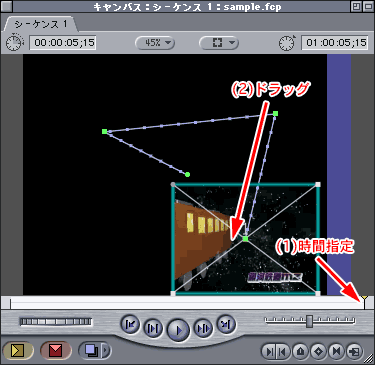This screenshot has width=375, height=365.
Task: Select the シーケンス 1 tab
Action: 41,24
